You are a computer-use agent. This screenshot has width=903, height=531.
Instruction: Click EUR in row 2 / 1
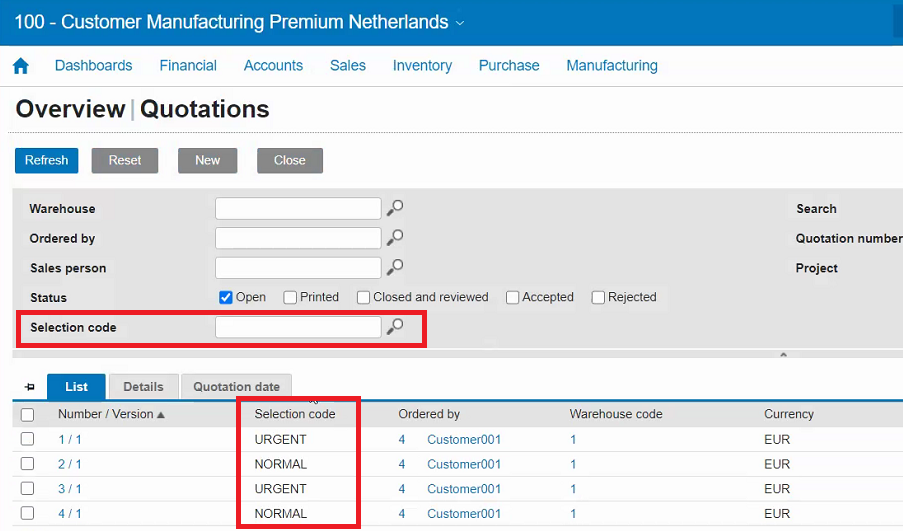(777, 464)
